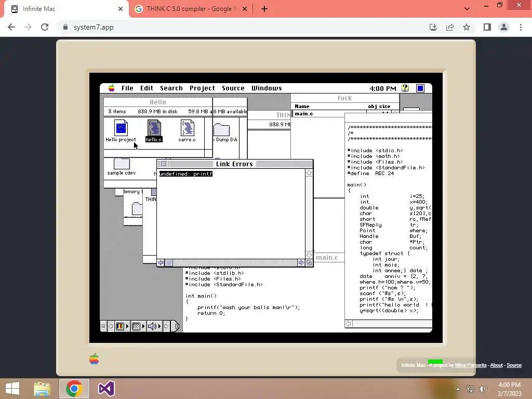Viewport: 532px width, 399px height.
Task: Open the Windows menu
Action: 267,88
